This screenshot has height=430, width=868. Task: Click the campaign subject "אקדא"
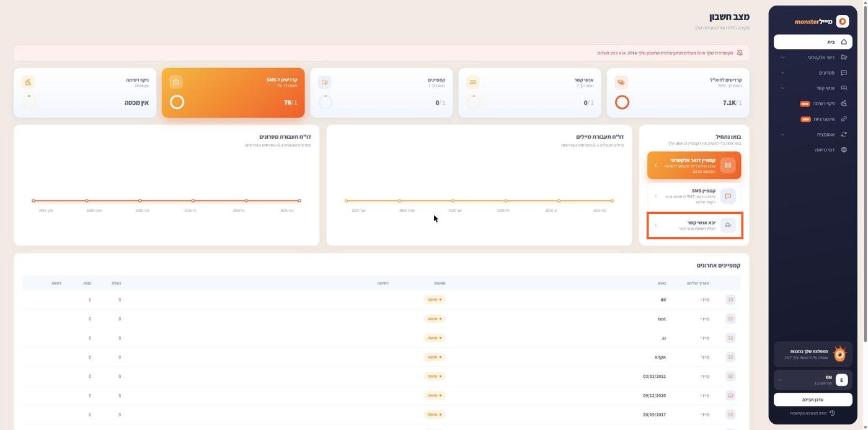pyautogui.click(x=660, y=358)
